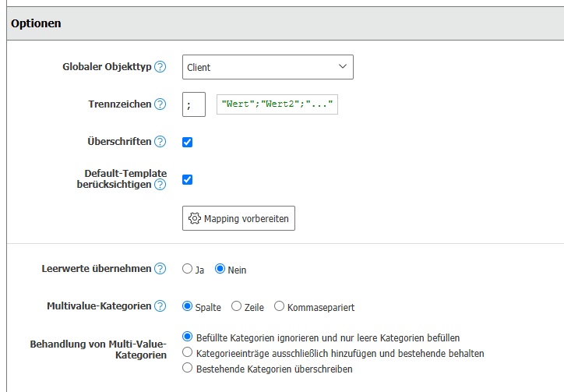Click help icon for Default-Template berücksichtigen

coord(160,185)
